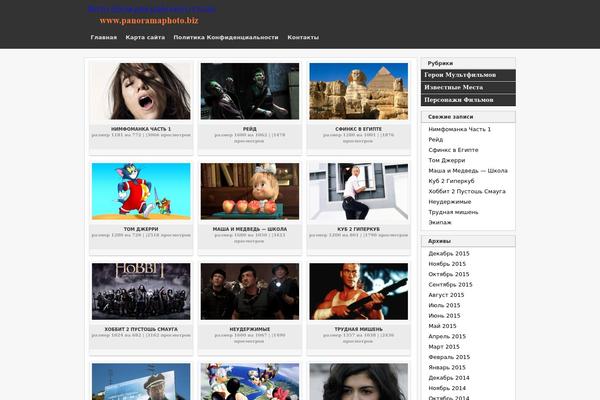Screen dimensions: 600x400
Task: Click the www.panoramaphoto.biz site logo
Action: click(x=149, y=21)
